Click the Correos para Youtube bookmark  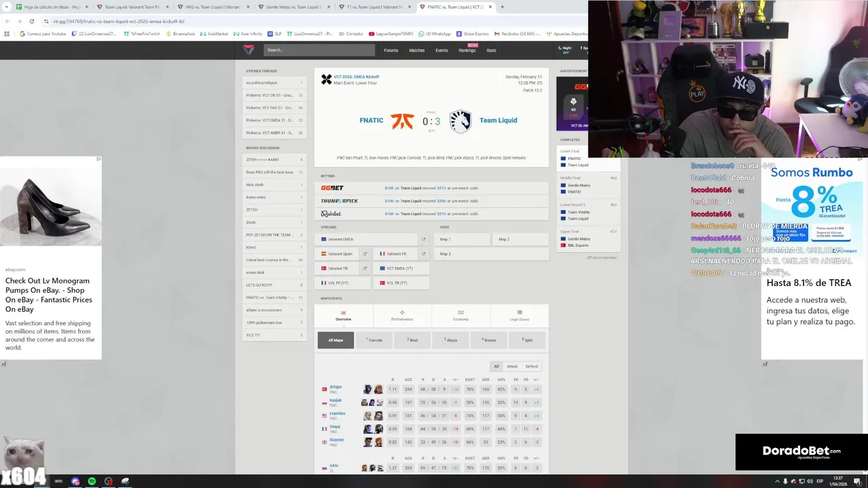tap(43, 33)
